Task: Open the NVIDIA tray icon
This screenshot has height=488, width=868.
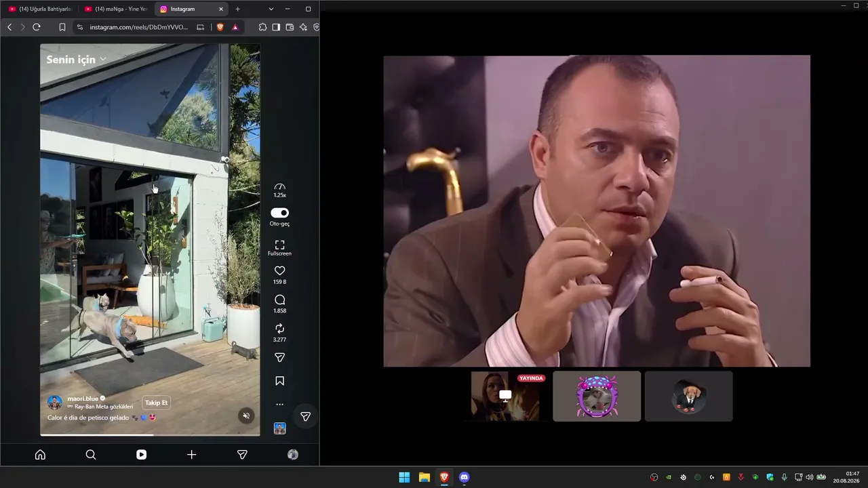Action: [x=669, y=477]
